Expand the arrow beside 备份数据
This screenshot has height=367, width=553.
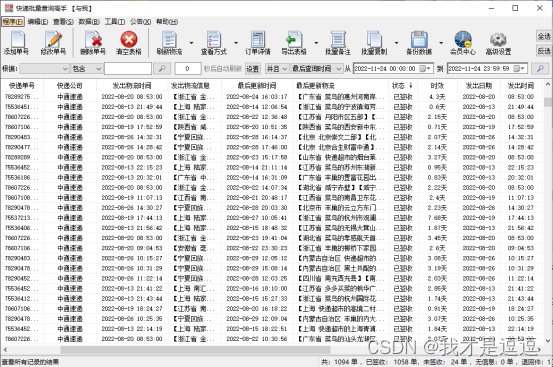pos(441,43)
